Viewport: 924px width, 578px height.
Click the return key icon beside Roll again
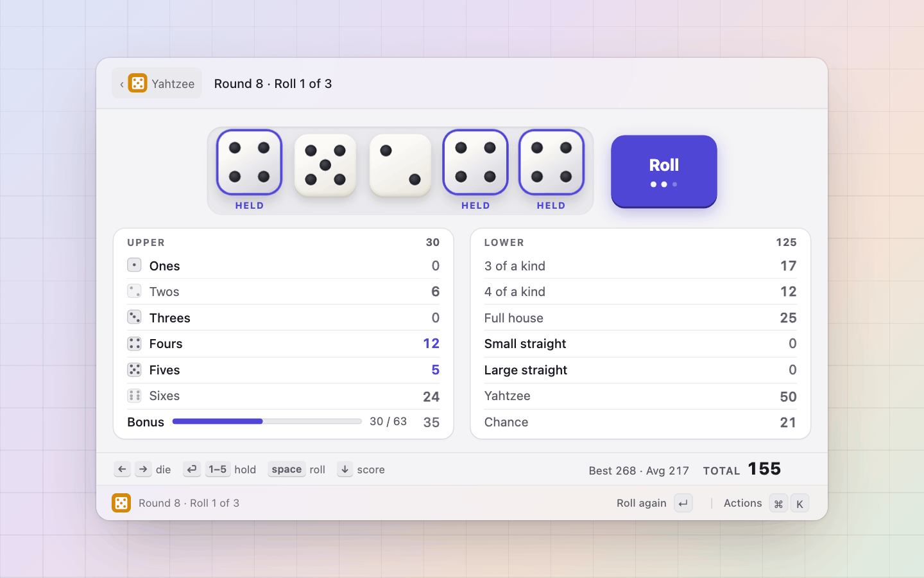pos(683,504)
